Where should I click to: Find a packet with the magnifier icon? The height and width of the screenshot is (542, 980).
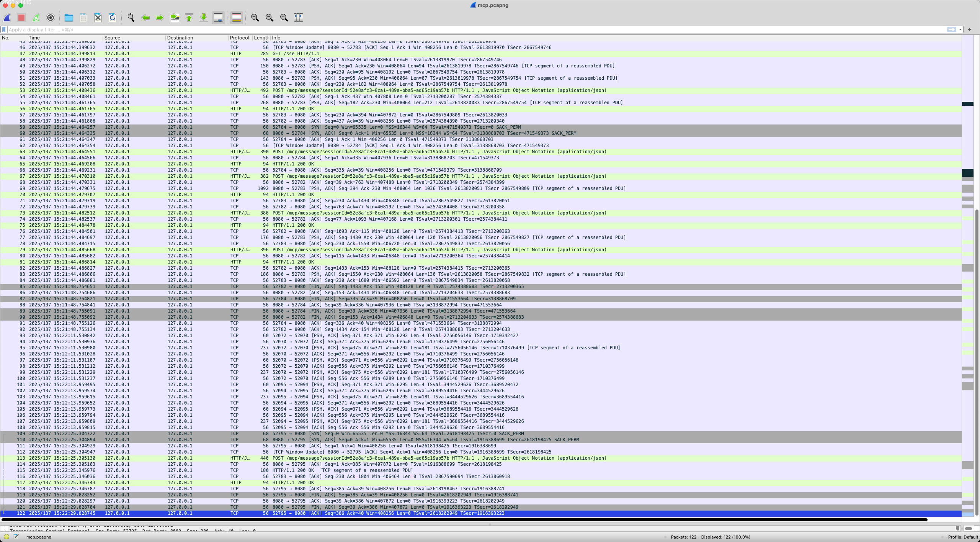click(131, 18)
